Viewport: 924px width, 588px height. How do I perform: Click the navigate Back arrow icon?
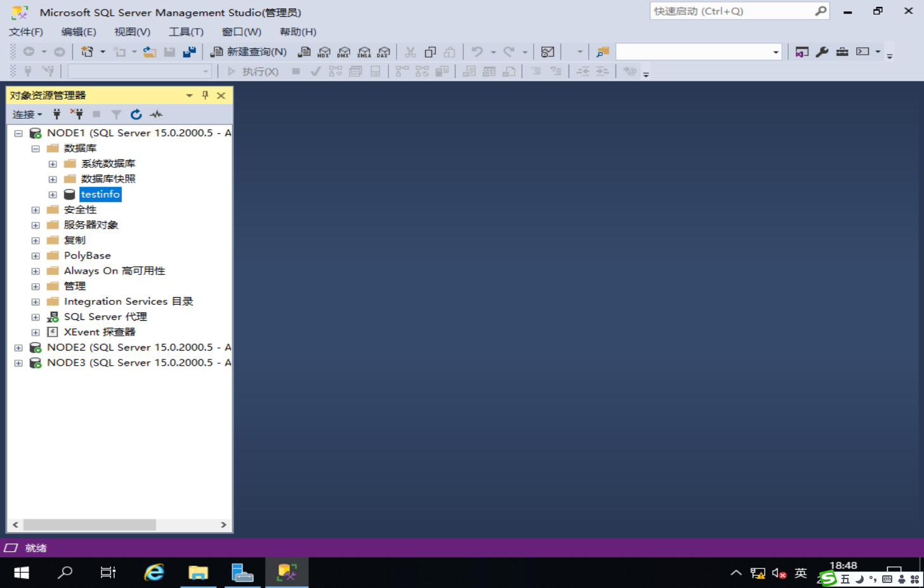(29, 52)
